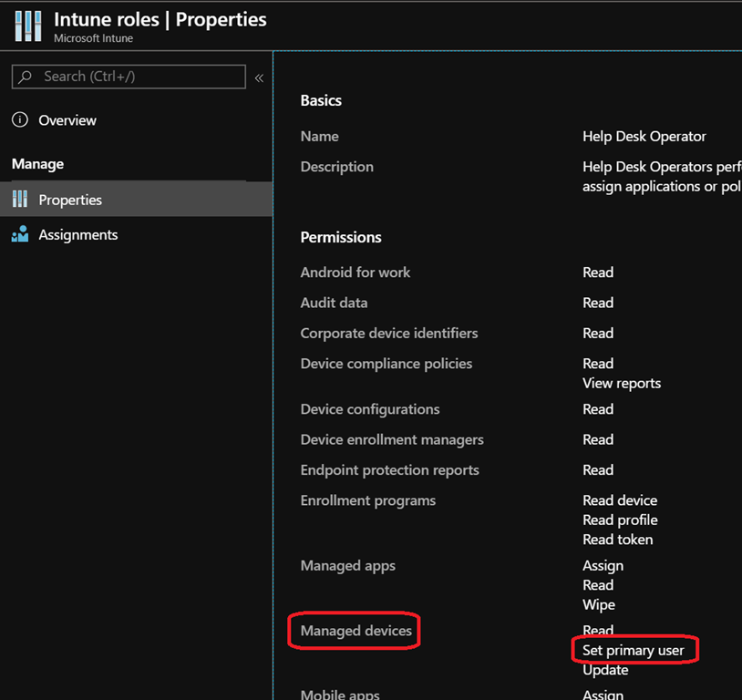Click the Overview info circle icon
742x700 pixels.
click(x=20, y=120)
